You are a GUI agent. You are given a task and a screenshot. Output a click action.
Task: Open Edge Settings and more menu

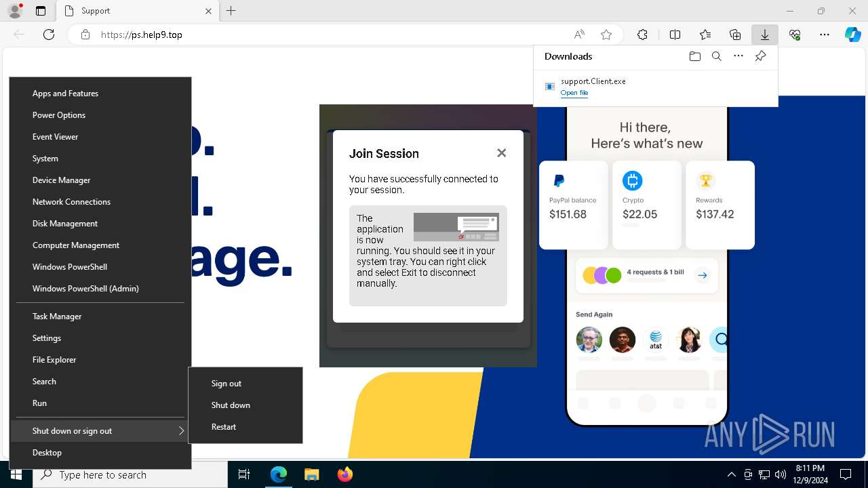825,35
